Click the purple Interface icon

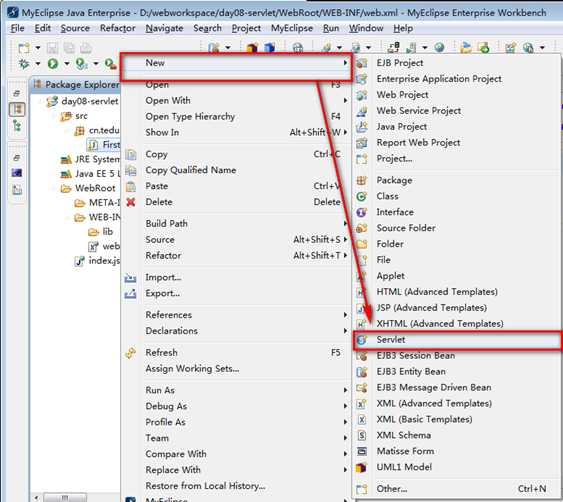(x=362, y=212)
